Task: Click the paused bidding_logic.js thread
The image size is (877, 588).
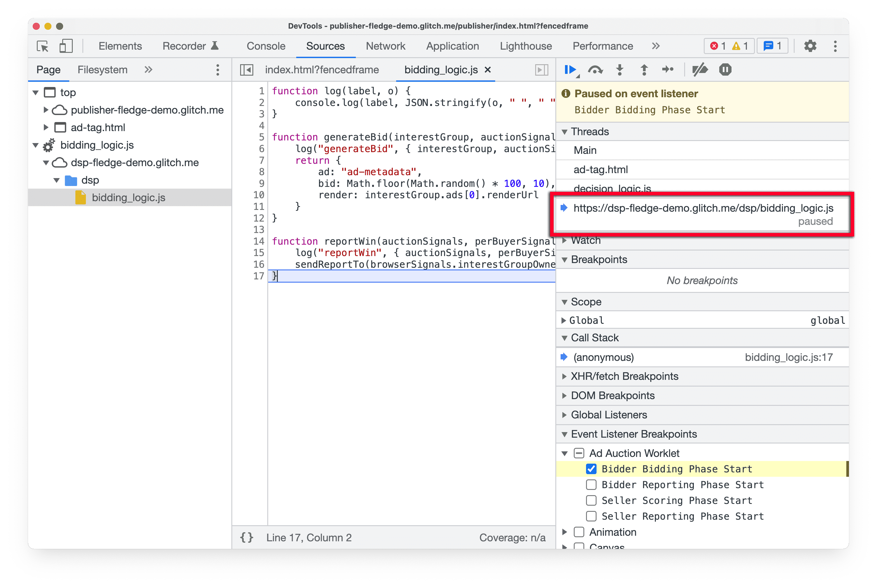Action: click(704, 208)
